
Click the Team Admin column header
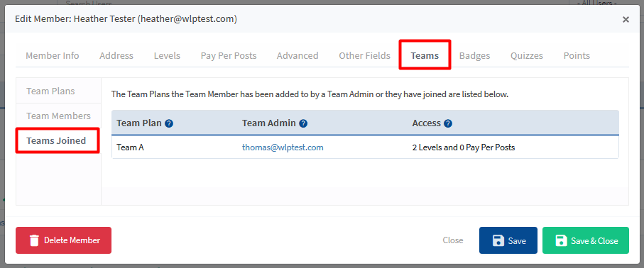coord(268,123)
